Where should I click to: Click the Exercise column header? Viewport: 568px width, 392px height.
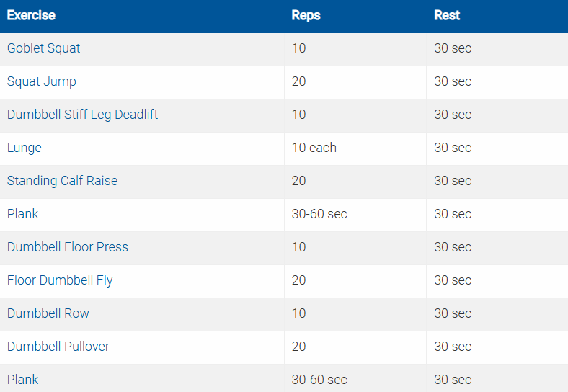pyautogui.click(x=31, y=15)
